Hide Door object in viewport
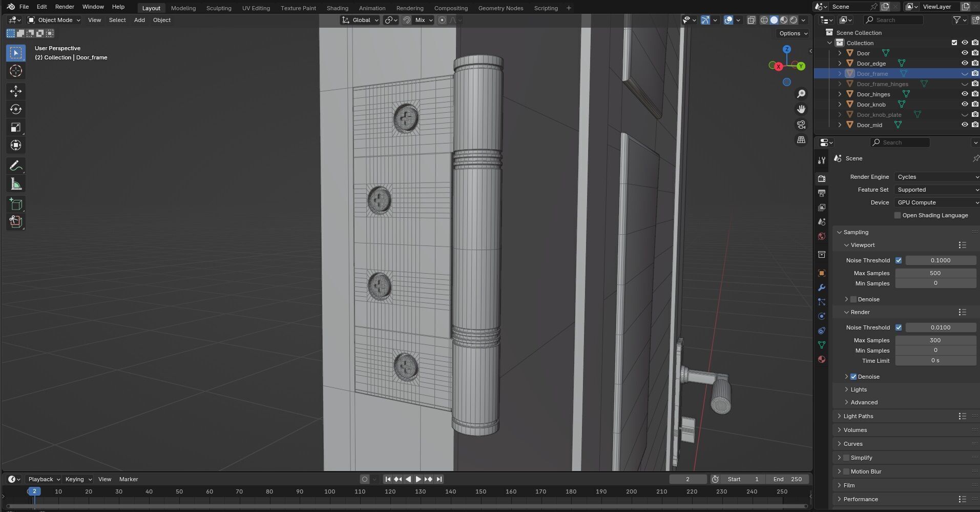The width and height of the screenshot is (980, 512). pos(965,53)
